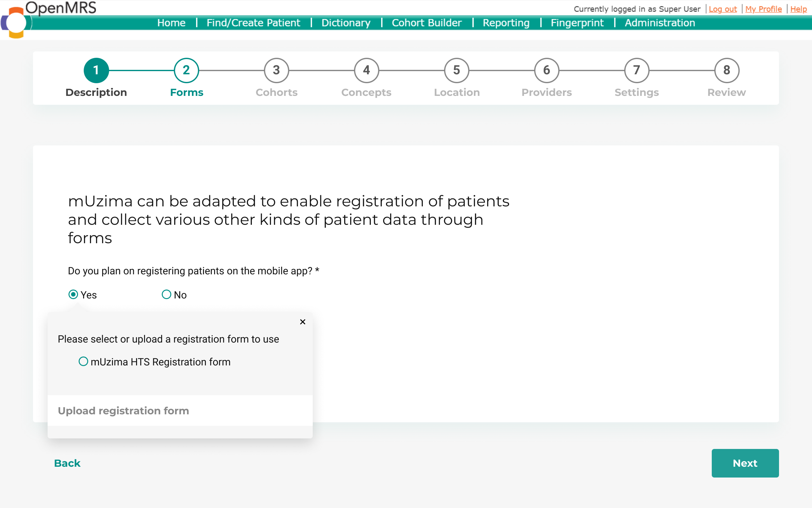This screenshot has height=508, width=812.
Task: Click the Location step label
Action: coord(457,92)
